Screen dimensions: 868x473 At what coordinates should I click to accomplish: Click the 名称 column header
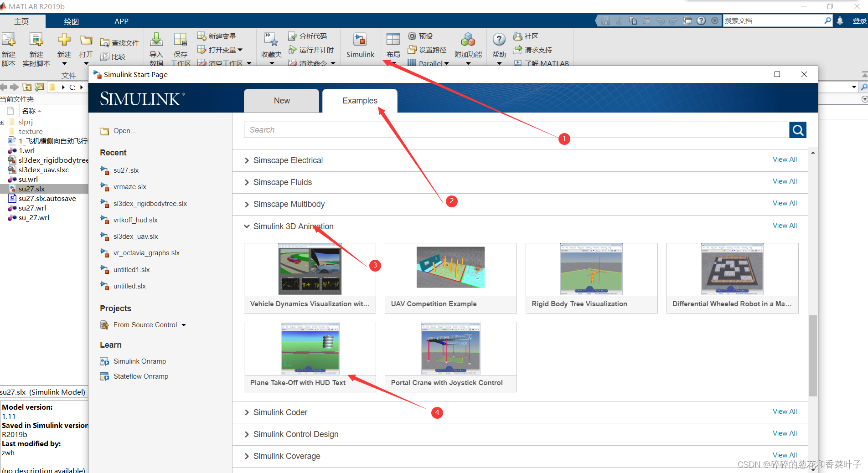[x=28, y=111]
